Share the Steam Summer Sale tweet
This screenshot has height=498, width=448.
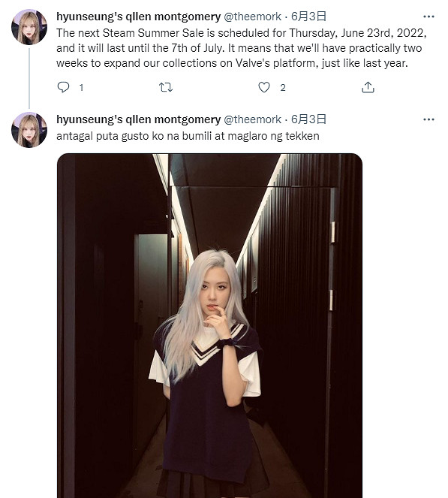click(x=368, y=87)
